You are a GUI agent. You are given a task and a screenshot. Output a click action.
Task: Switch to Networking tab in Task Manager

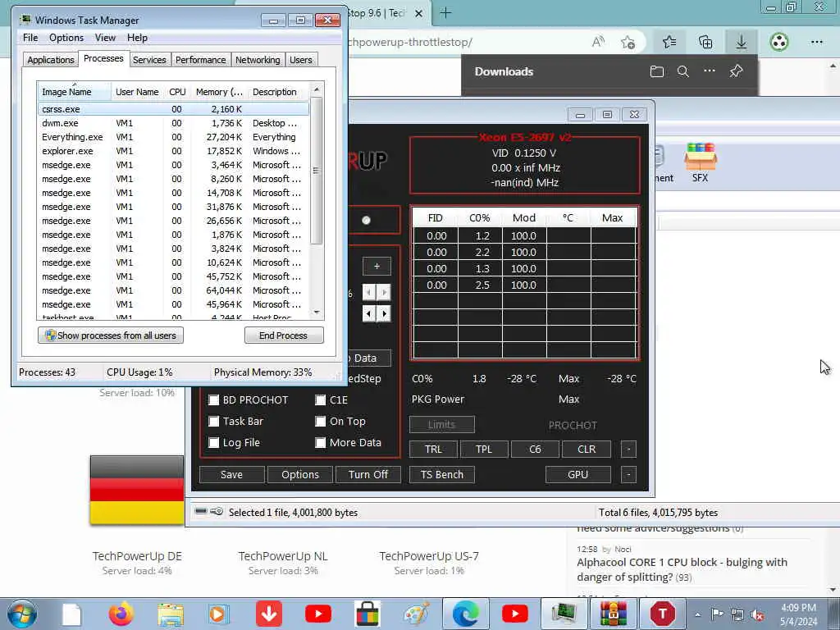point(258,60)
